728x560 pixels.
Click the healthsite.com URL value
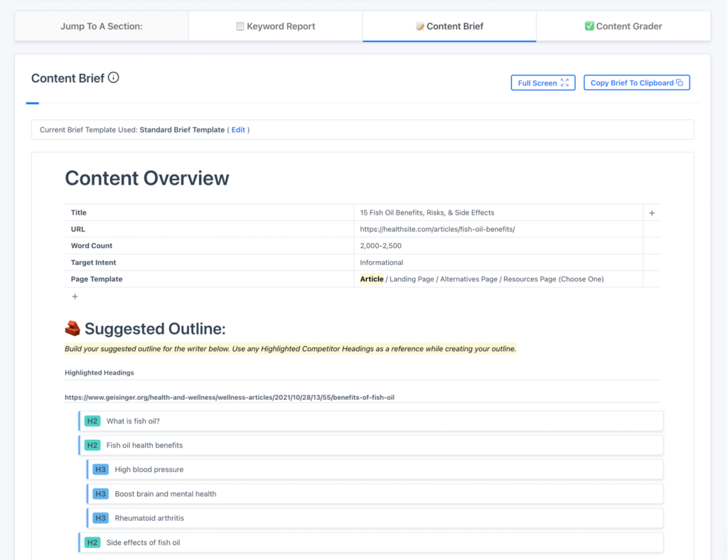pyautogui.click(x=437, y=230)
